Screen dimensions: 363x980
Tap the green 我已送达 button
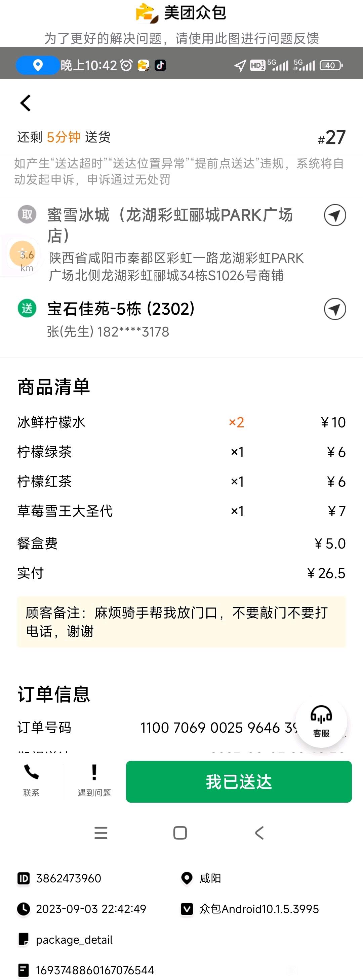[x=239, y=781]
